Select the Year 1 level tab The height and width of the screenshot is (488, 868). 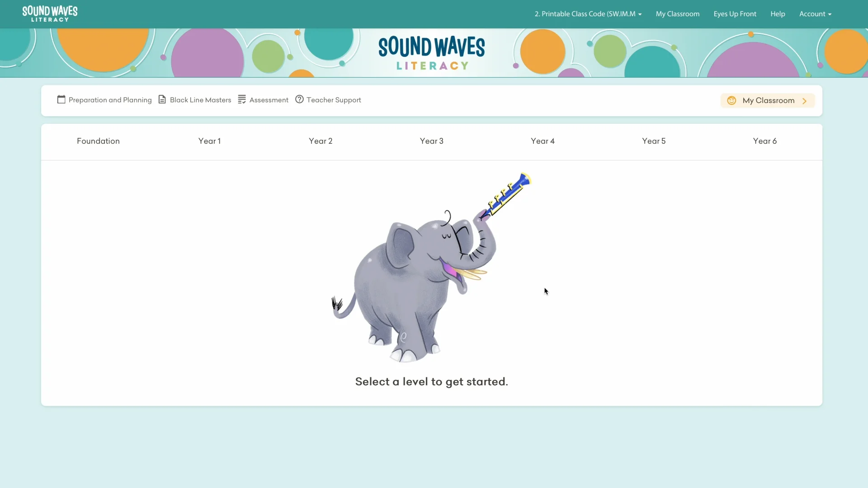209,141
